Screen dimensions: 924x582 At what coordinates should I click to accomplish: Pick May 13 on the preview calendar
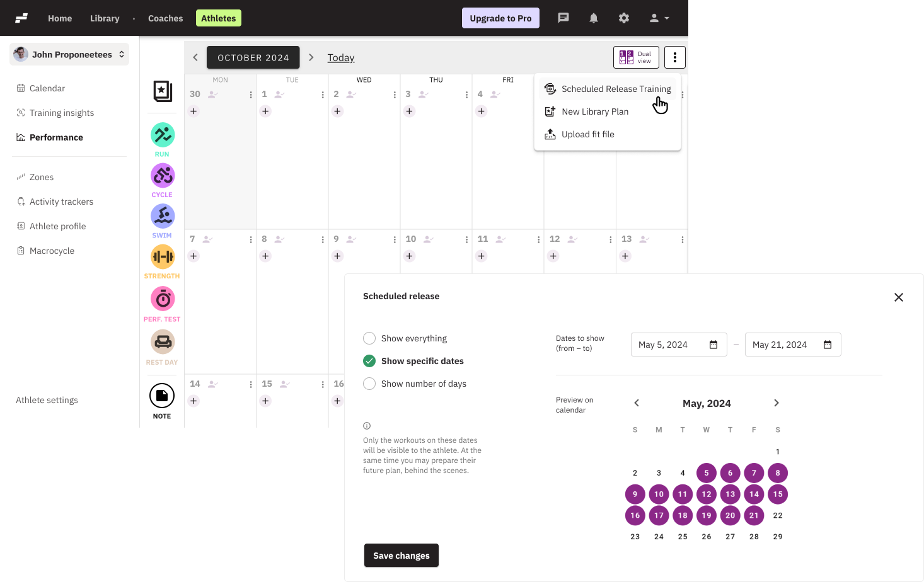point(730,494)
